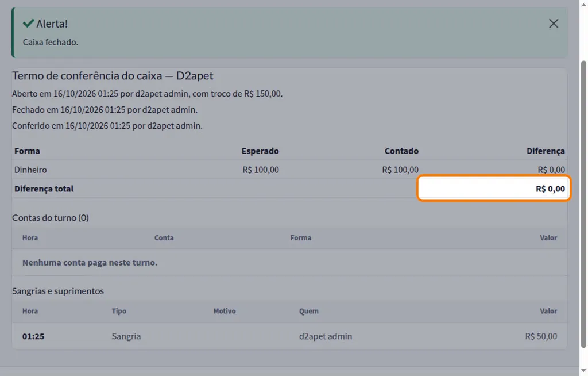Click the scrollbar down arrow

[583, 371]
